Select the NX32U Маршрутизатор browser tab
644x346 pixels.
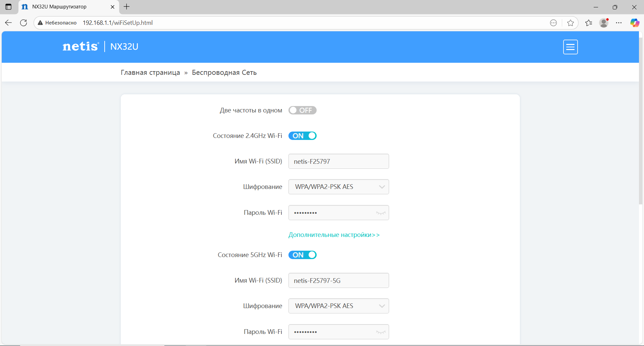(68, 7)
